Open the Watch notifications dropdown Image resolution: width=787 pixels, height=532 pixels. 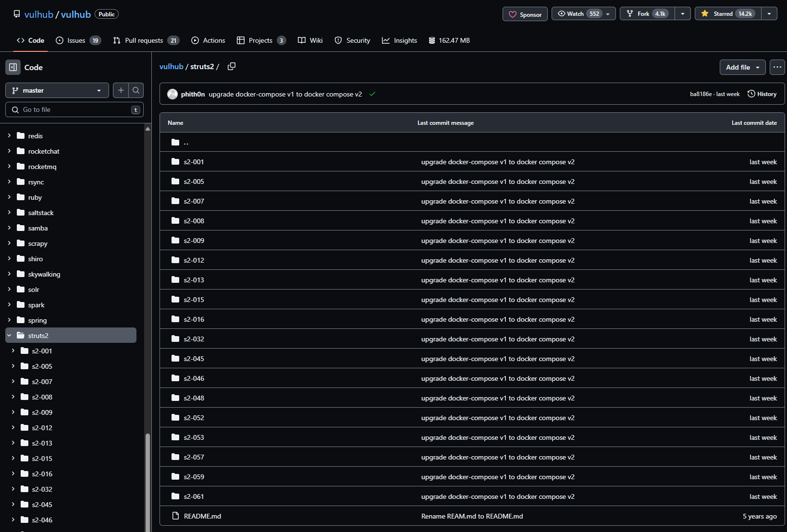point(583,13)
